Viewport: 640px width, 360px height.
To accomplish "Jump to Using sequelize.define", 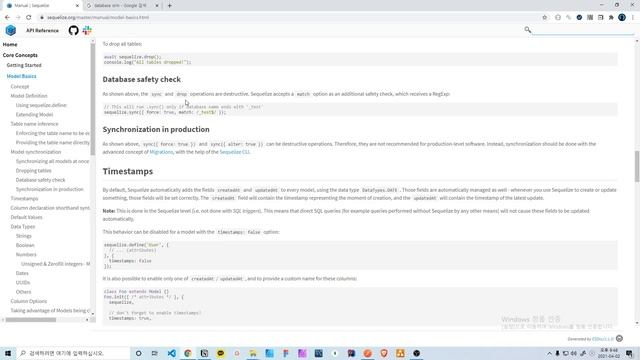I will [x=41, y=105].
